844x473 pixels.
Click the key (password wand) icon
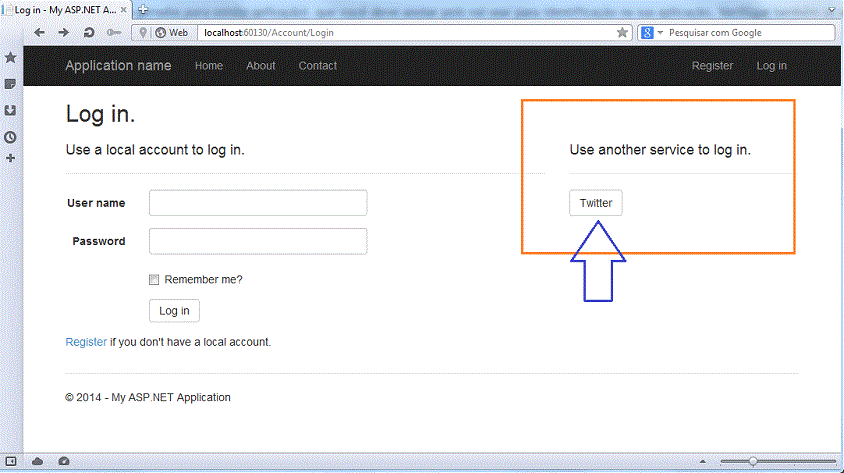coord(114,33)
